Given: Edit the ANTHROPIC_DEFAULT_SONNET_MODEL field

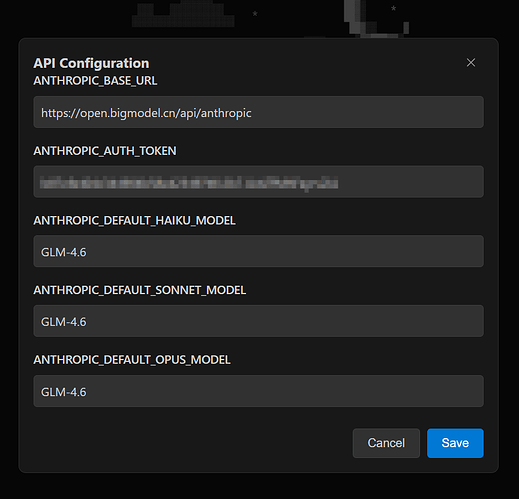Looking at the screenshot, I should [258, 321].
